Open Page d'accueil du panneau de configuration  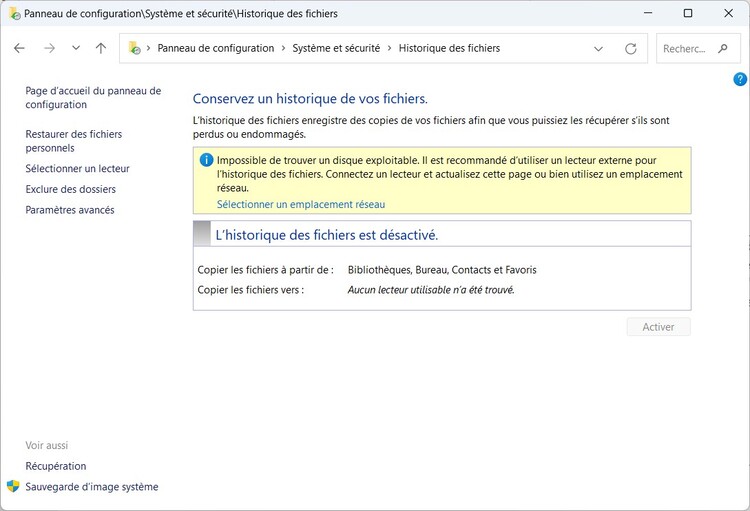pos(93,98)
